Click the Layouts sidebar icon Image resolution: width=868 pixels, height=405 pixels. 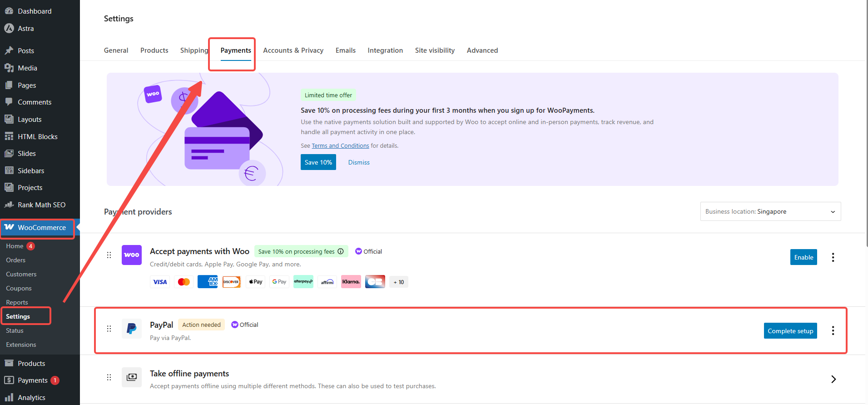coord(9,119)
